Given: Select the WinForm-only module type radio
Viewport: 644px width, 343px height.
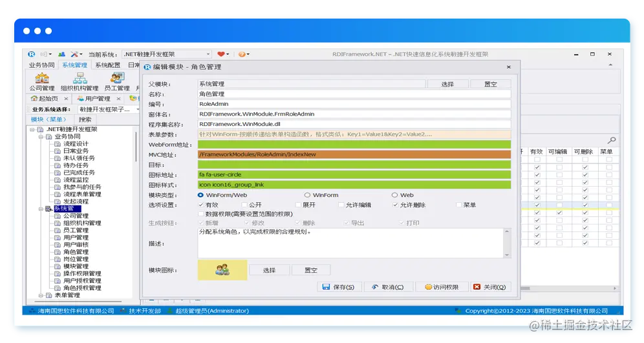Looking at the screenshot, I should coord(307,195).
